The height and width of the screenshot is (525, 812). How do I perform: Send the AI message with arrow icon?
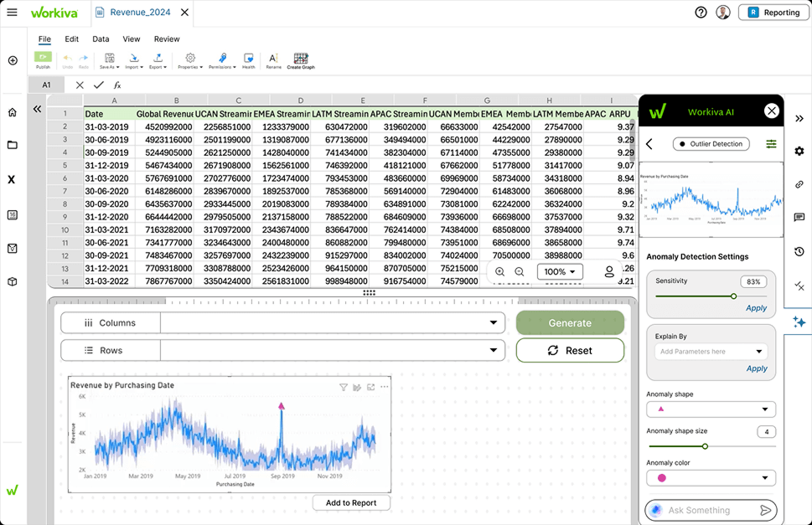click(x=765, y=511)
